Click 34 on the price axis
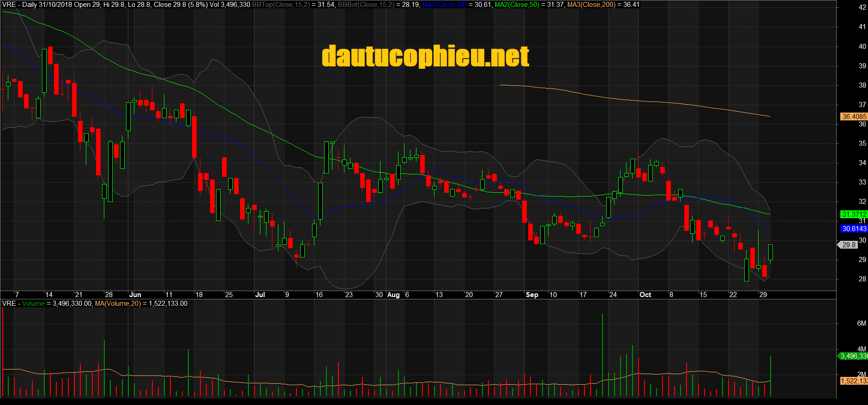This screenshot has height=405, width=868. click(862, 163)
